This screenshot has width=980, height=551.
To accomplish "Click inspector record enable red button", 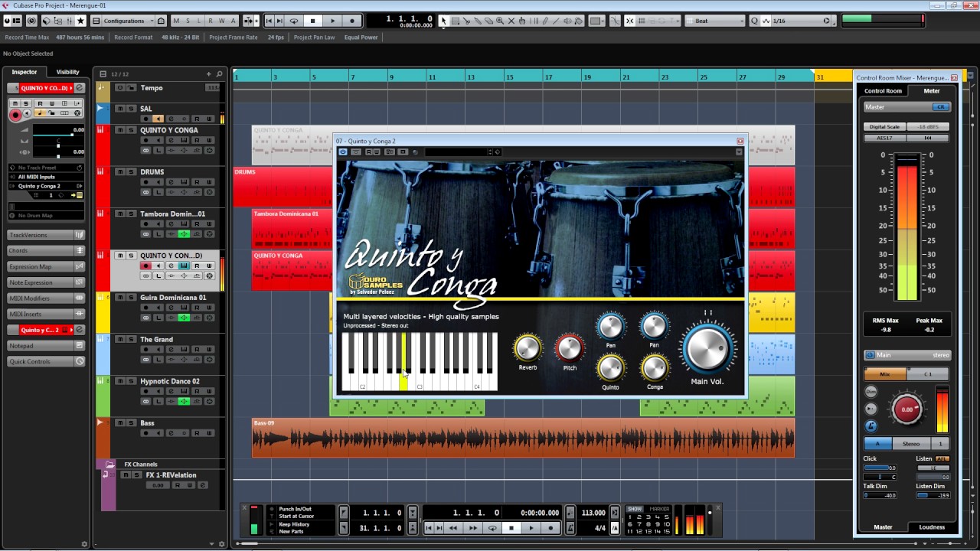I will (x=15, y=115).
